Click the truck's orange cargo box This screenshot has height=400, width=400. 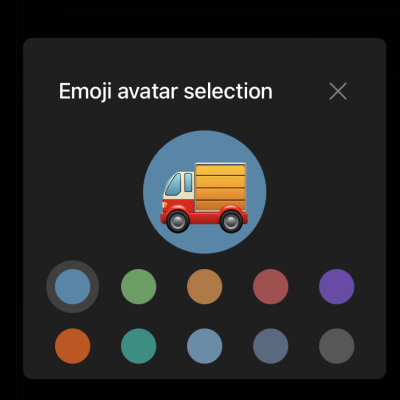pos(221,187)
